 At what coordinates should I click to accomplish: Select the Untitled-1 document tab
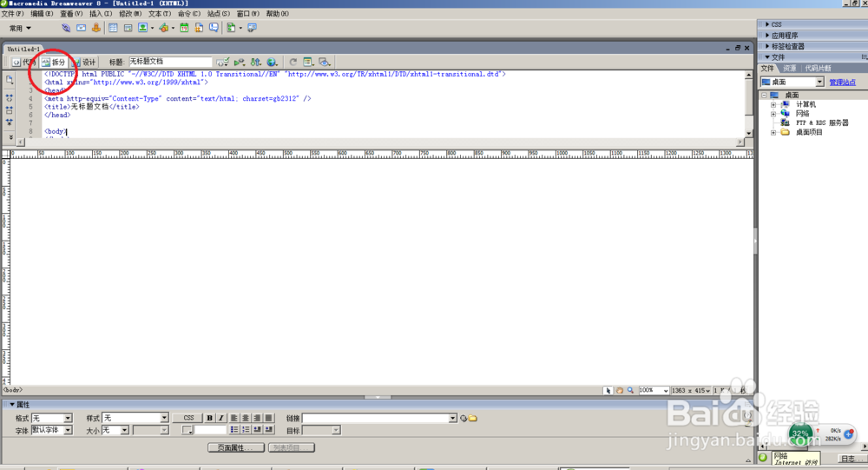click(23, 49)
